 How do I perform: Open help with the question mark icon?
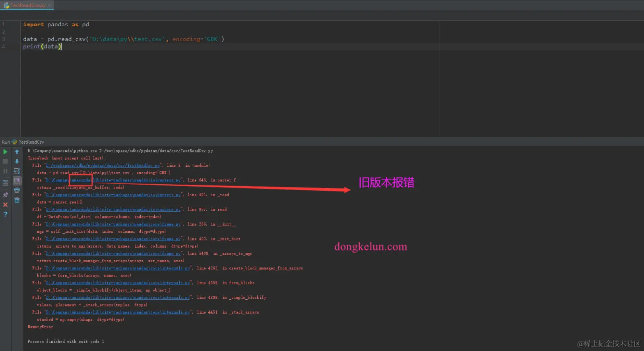tap(5, 214)
